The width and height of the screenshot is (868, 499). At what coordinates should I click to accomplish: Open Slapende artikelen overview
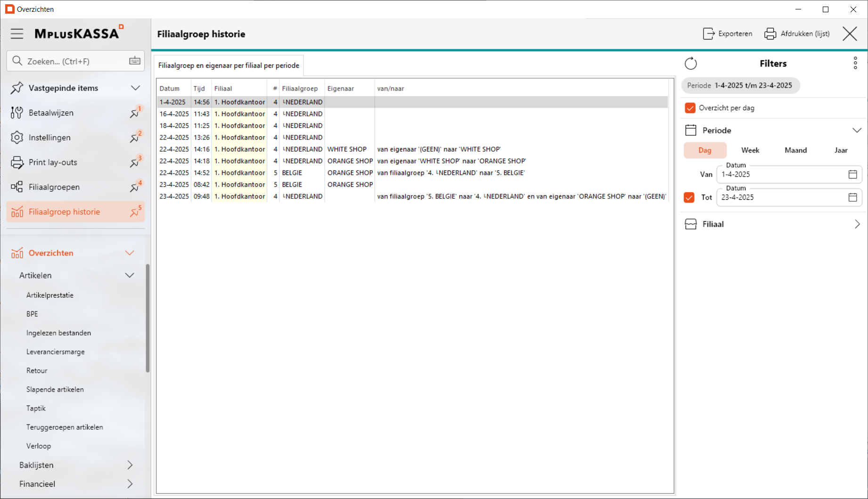click(55, 389)
